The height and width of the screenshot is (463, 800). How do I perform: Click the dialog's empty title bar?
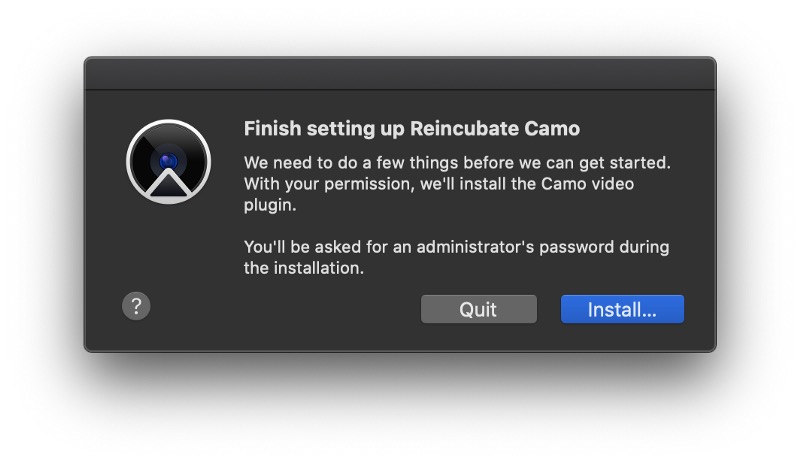click(400, 74)
